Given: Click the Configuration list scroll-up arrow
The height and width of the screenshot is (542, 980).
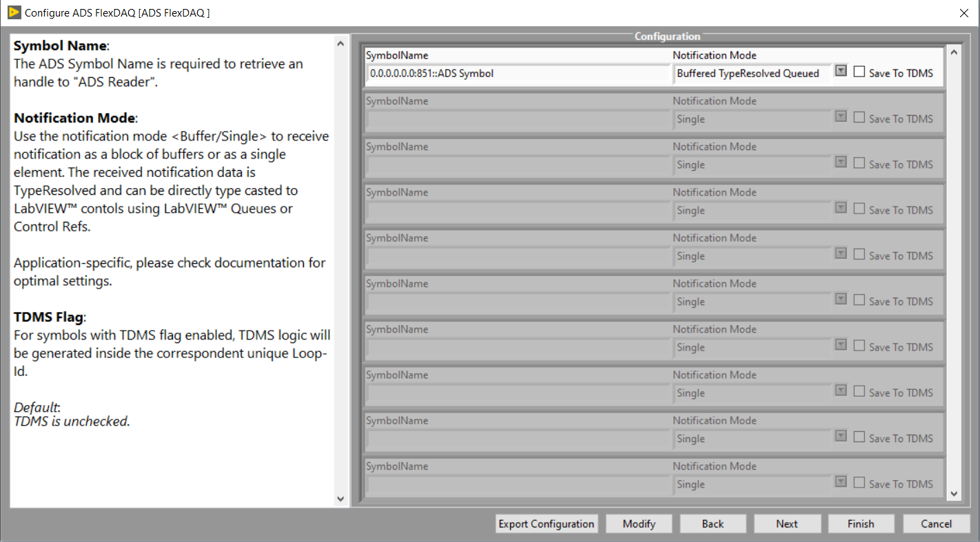Looking at the screenshot, I should 954,52.
